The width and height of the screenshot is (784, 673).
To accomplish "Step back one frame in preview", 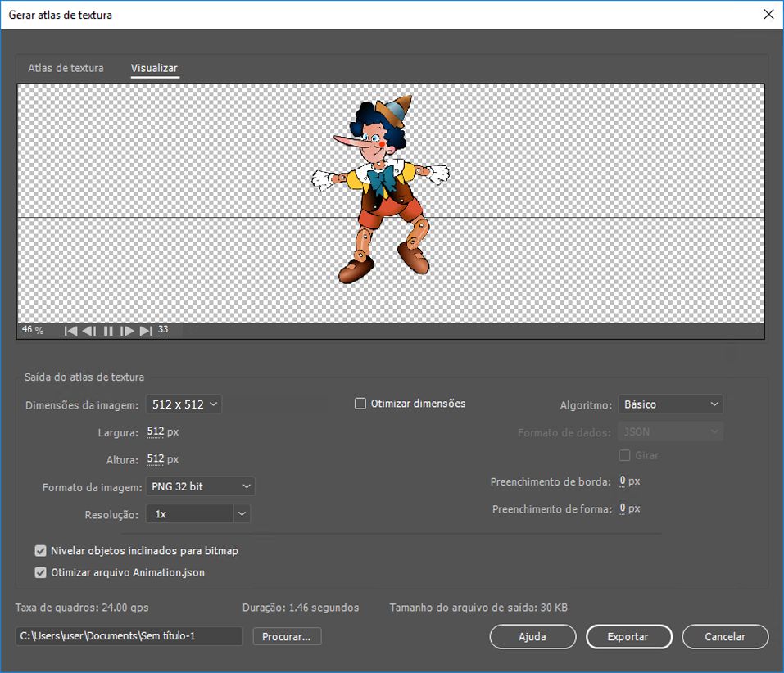I will (89, 331).
